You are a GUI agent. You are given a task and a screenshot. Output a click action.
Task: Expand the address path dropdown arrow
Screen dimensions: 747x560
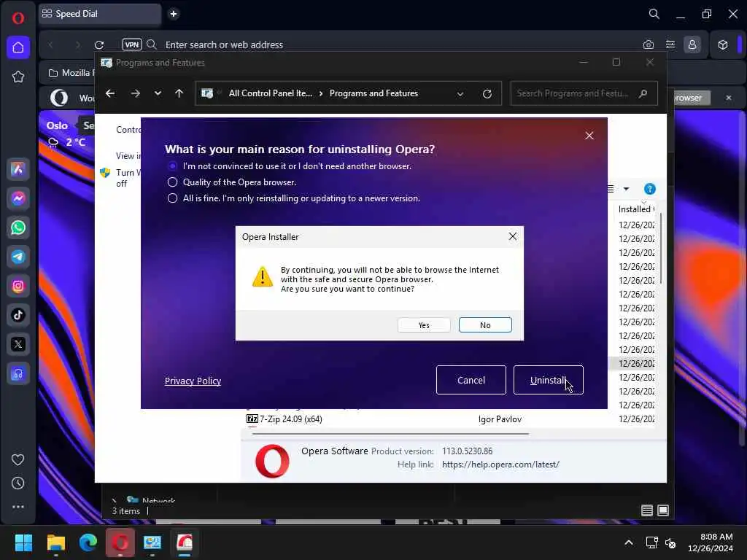coord(460,94)
